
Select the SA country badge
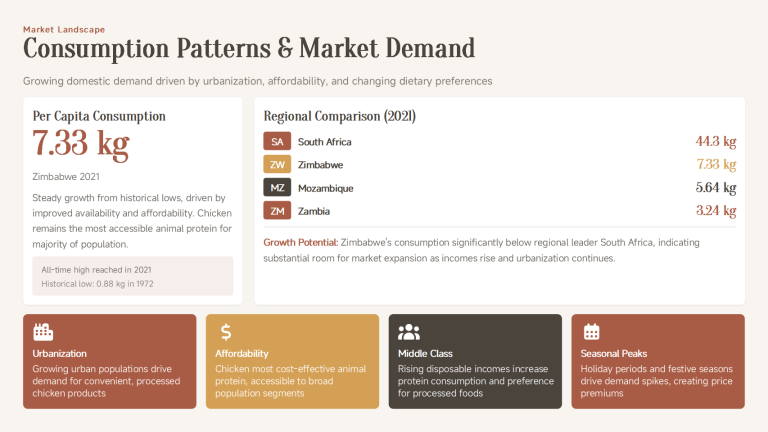click(x=277, y=142)
